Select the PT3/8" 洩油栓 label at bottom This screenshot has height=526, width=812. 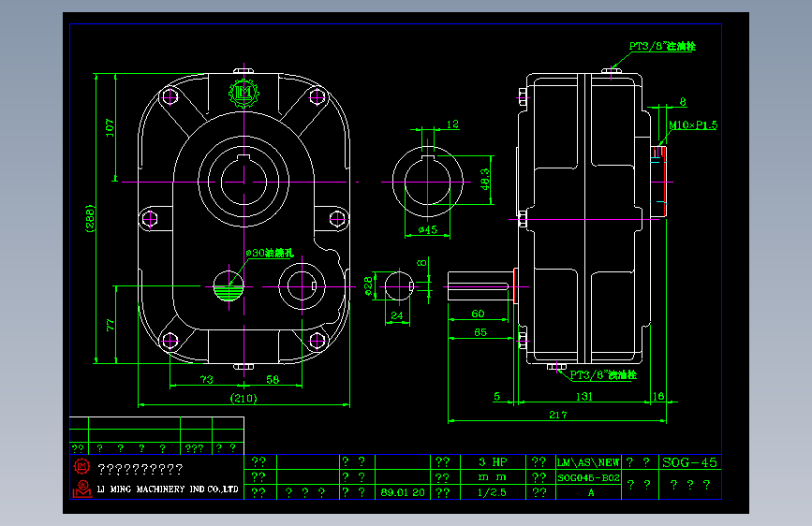click(x=603, y=374)
